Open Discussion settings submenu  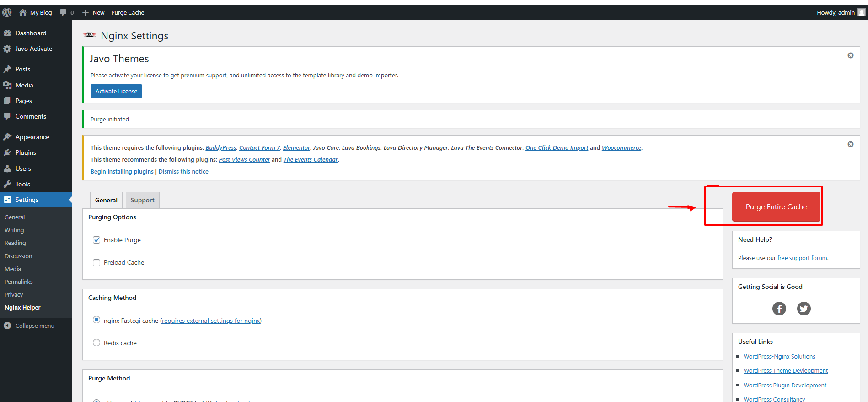(18, 256)
